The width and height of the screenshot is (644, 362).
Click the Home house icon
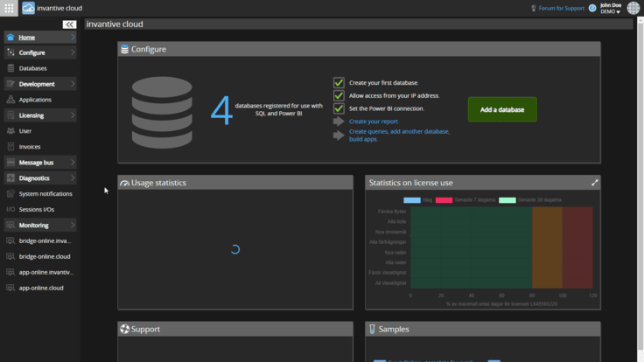click(10, 38)
